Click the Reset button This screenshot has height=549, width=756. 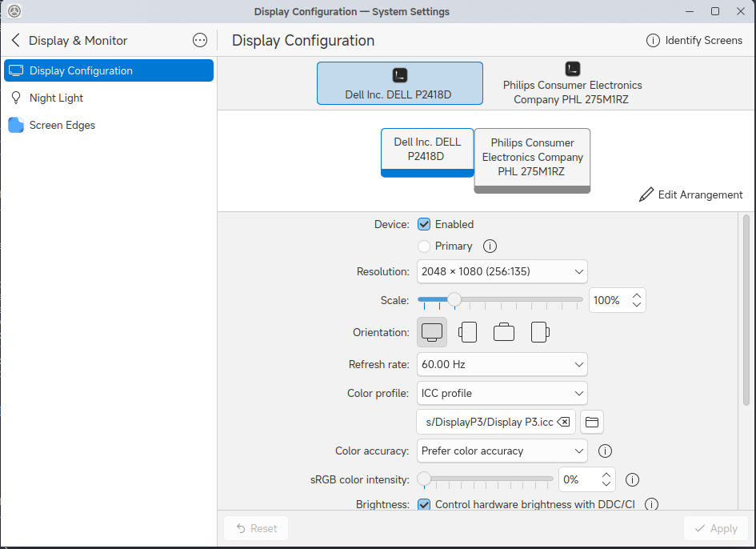point(257,528)
